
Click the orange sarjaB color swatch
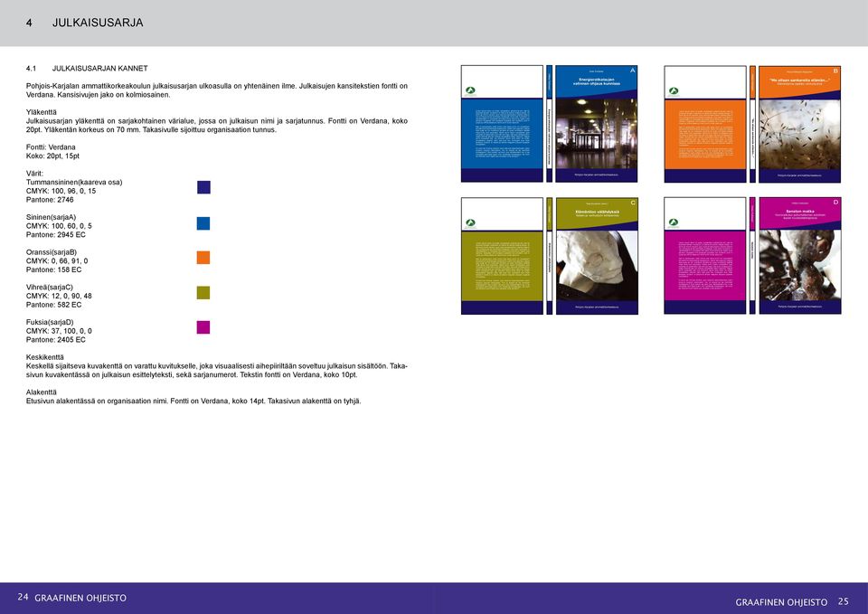pos(203,258)
